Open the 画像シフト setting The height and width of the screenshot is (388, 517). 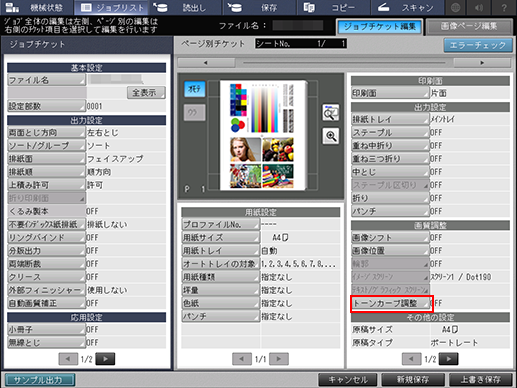point(390,238)
